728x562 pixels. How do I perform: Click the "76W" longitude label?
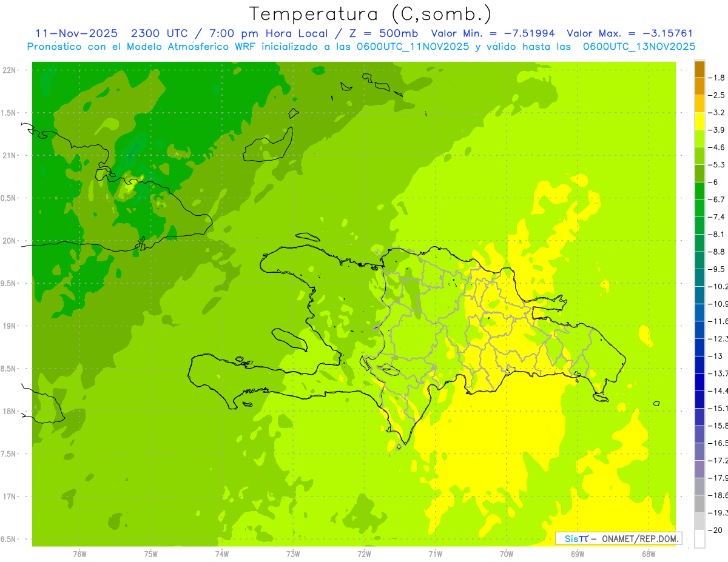pyautogui.click(x=79, y=554)
